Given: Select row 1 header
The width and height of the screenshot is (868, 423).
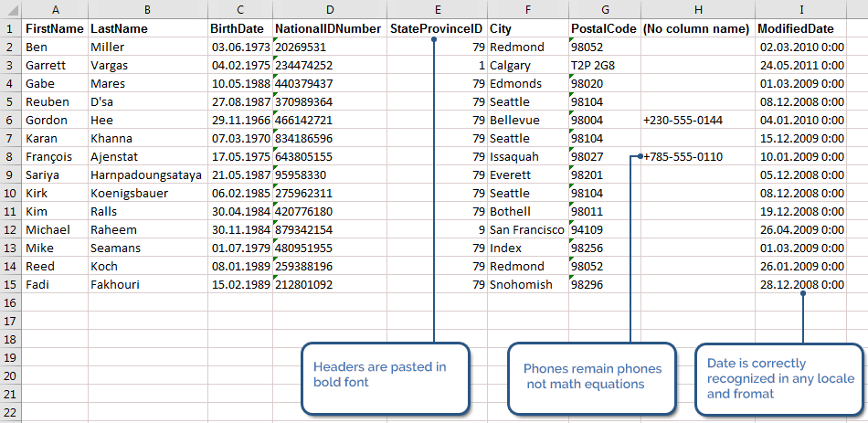Looking at the screenshot, I should coord(11,29).
